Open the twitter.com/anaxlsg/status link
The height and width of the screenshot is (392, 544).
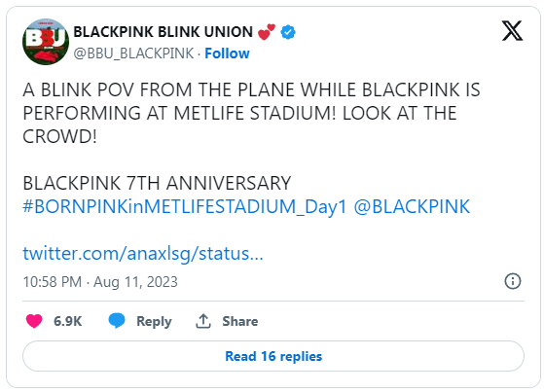[143, 254]
